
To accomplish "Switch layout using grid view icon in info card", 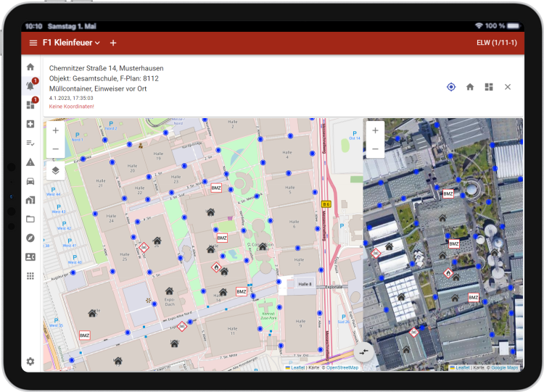I will 489,87.
